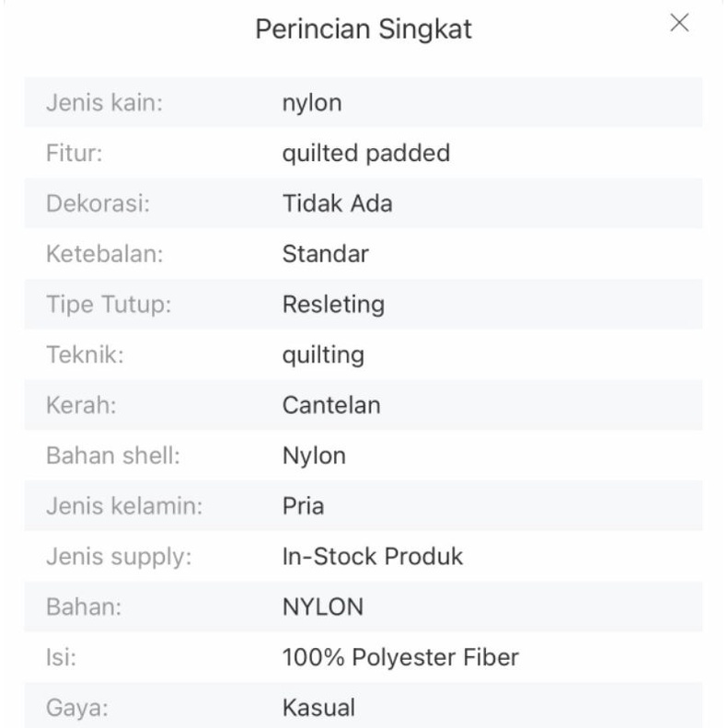Select the Jenis supply label
728x728 pixels.
point(119,557)
